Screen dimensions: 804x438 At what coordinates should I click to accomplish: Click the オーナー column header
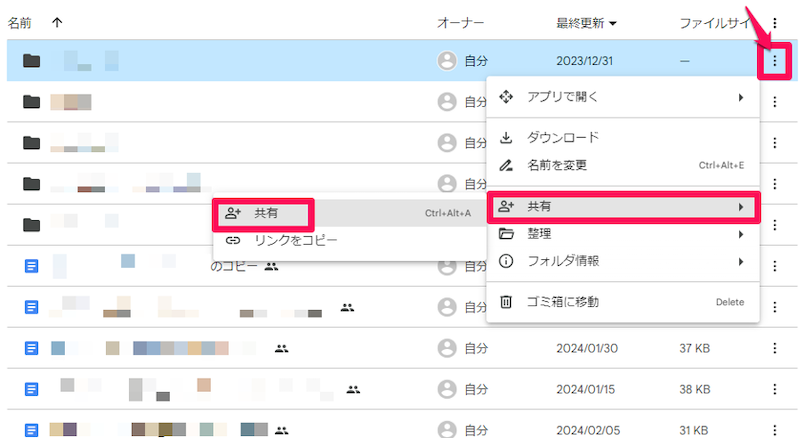[x=460, y=21]
